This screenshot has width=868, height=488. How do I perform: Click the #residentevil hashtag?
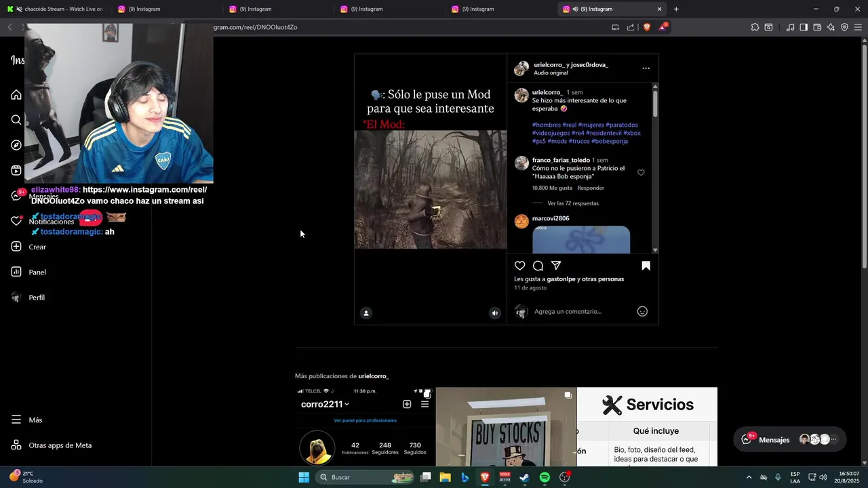click(603, 133)
